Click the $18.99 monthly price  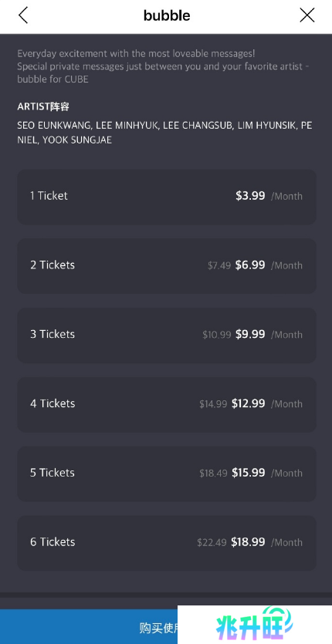(248, 541)
